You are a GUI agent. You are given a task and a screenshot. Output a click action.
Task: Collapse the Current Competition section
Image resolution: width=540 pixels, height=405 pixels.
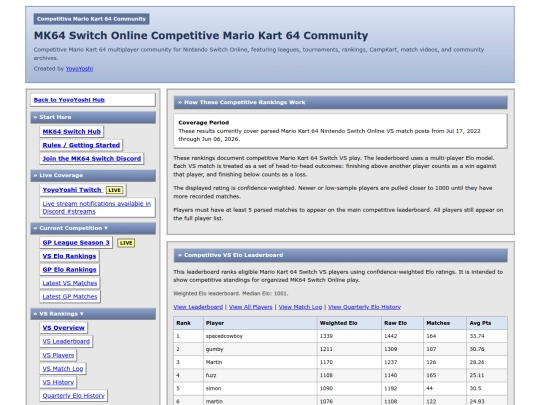tap(93, 228)
